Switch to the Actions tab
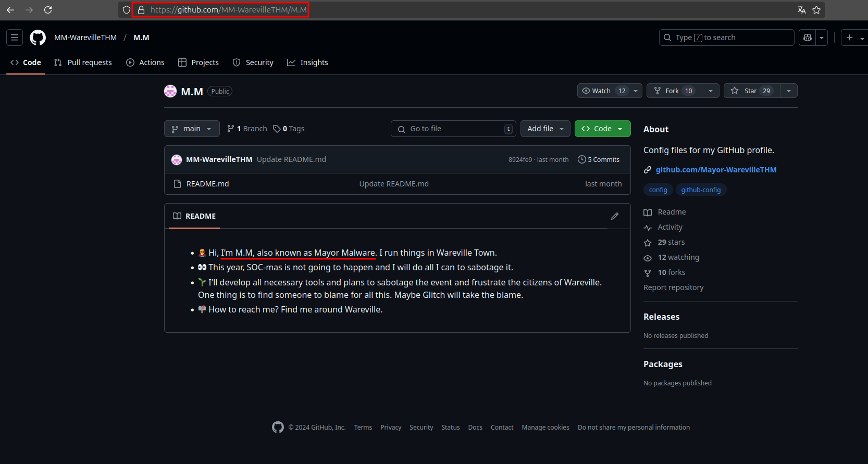The width and height of the screenshot is (868, 464). pyautogui.click(x=145, y=62)
